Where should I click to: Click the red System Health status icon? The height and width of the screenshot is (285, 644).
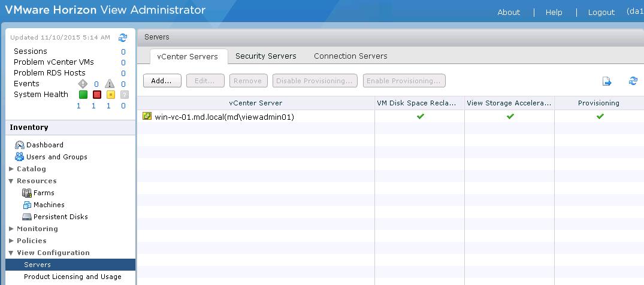[97, 95]
